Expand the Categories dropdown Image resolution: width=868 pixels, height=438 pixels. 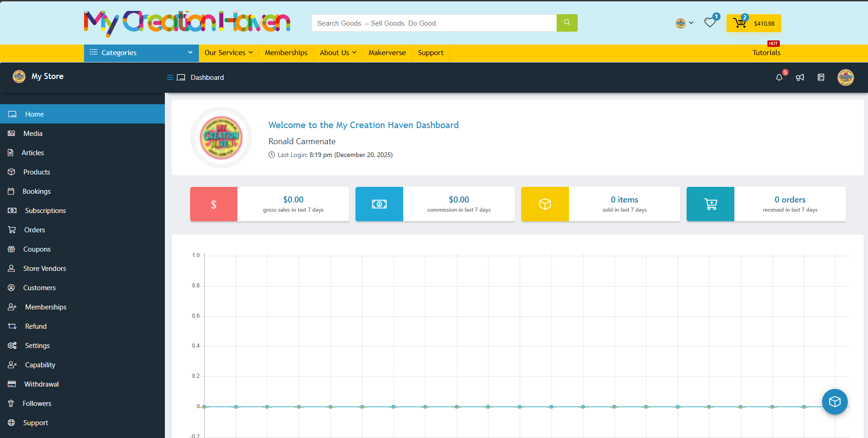click(x=141, y=53)
